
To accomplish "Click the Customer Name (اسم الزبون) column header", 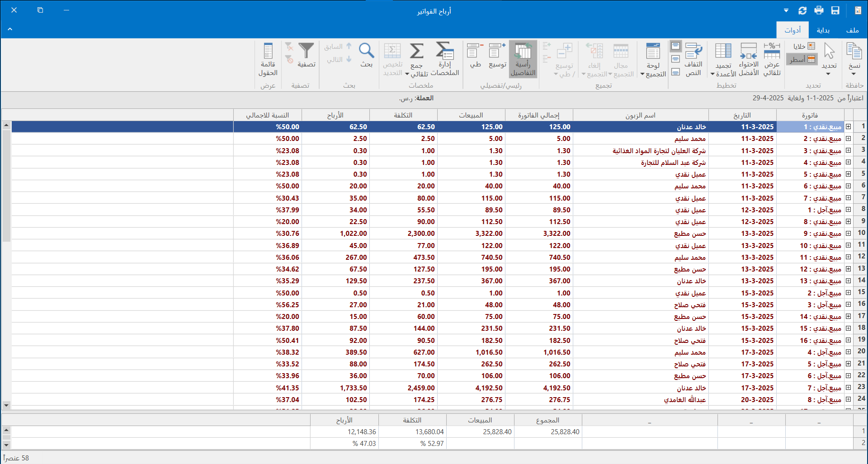I will pyautogui.click(x=640, y=115).
